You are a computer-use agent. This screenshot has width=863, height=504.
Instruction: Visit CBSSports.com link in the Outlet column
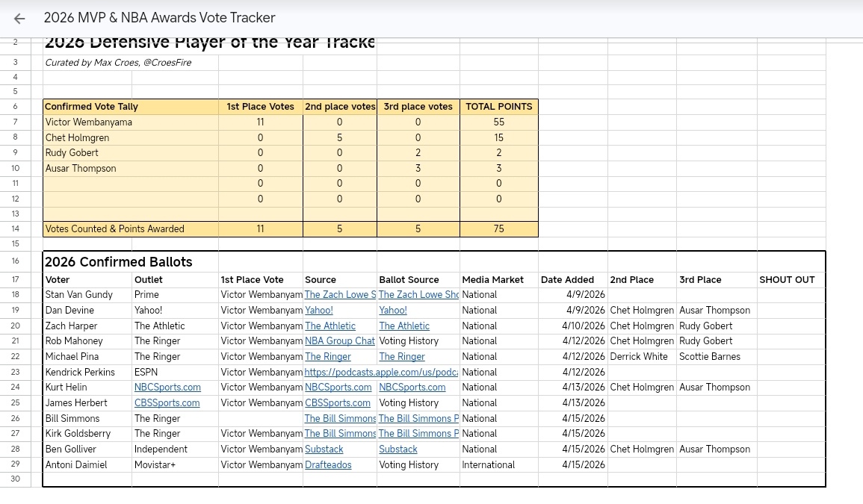(x=167, y=403)
